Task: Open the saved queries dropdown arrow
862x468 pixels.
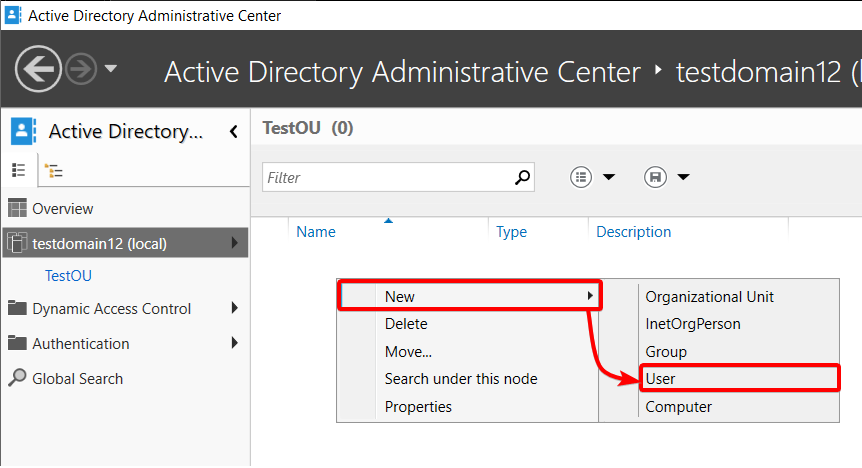Action: point(683,177)
